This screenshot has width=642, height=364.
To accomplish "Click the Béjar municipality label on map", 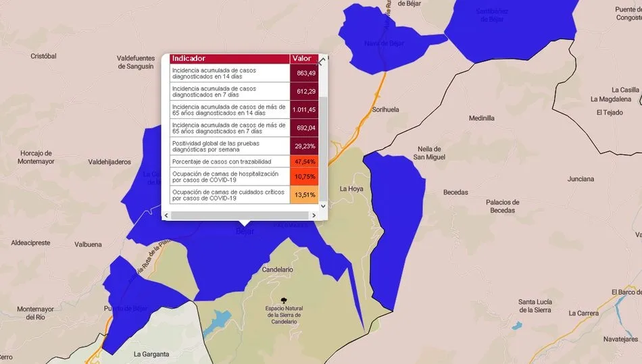I will click(x=245, y=231).
